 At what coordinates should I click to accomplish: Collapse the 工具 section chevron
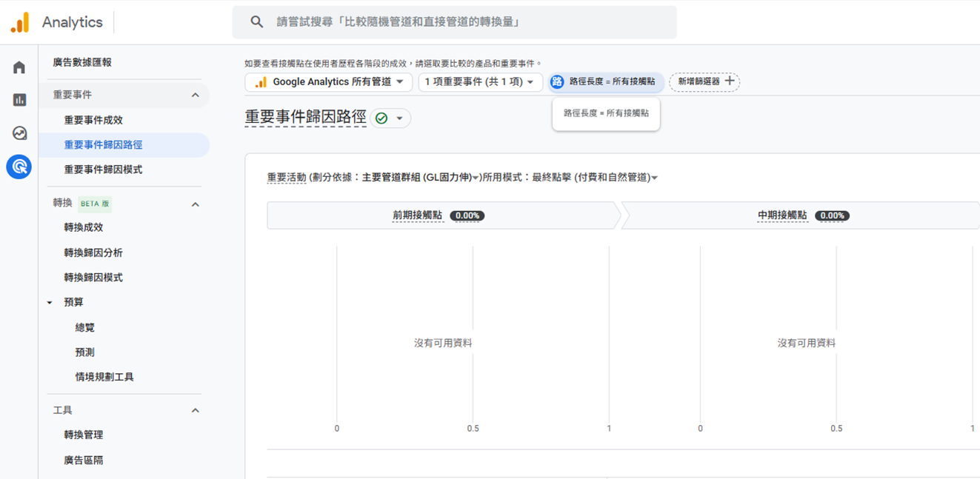[196, 410]
